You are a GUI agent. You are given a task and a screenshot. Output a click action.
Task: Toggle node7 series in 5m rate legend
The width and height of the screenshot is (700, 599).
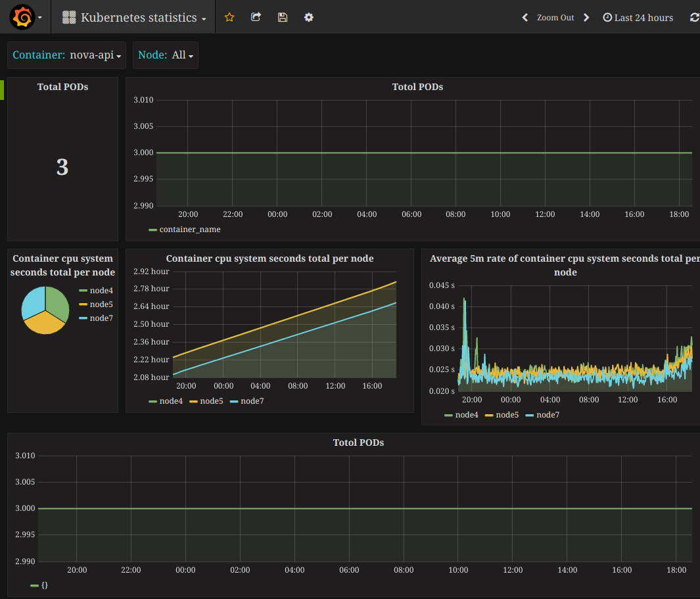click(548, 415)
